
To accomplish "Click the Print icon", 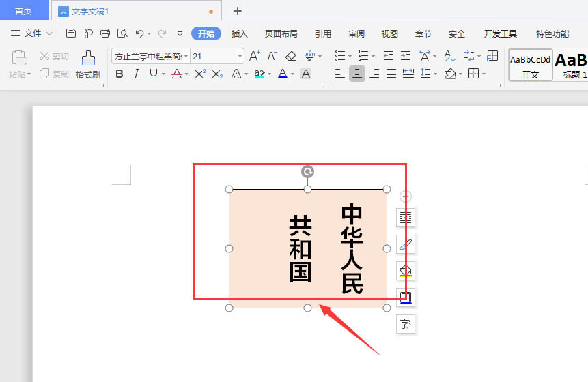I will (105, 33).
